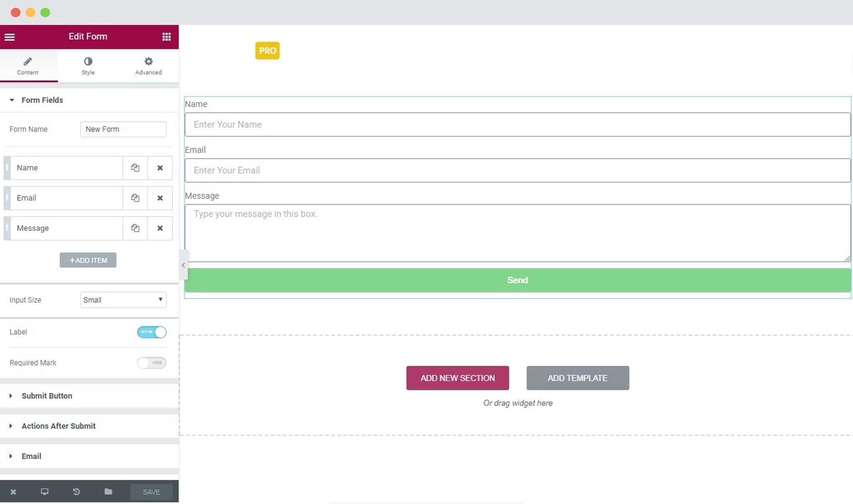853x504 pixels.
Task: Click the +Add Item button
Action: [88, 260]
